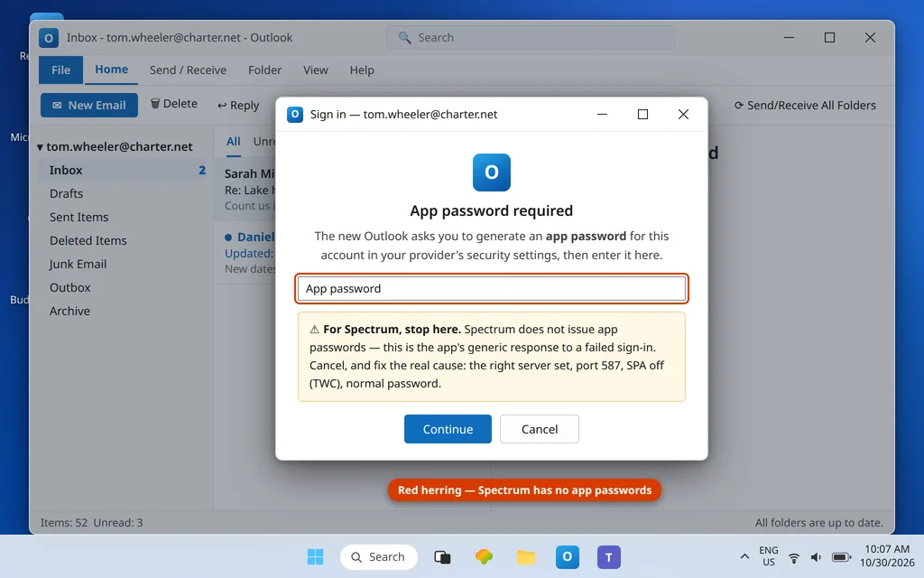Click Continue in sign-in dialog
Screen dimensions: 924x578
point(448,429)
